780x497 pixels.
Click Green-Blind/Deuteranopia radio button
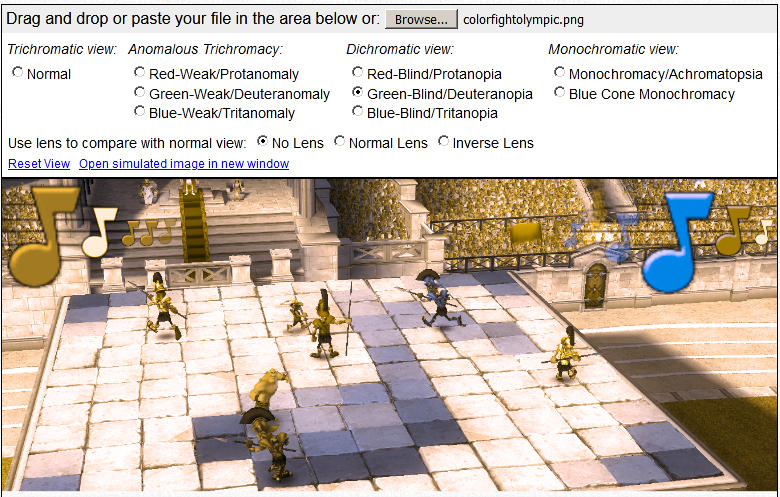[357, 92]
